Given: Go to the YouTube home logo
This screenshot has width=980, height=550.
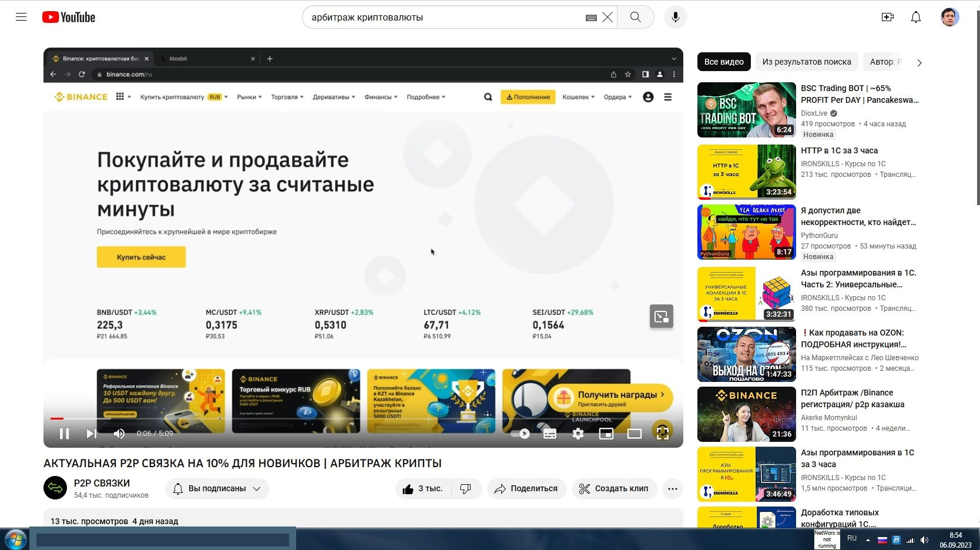Looking at the screenshot, I should click(x=69, y=17).
